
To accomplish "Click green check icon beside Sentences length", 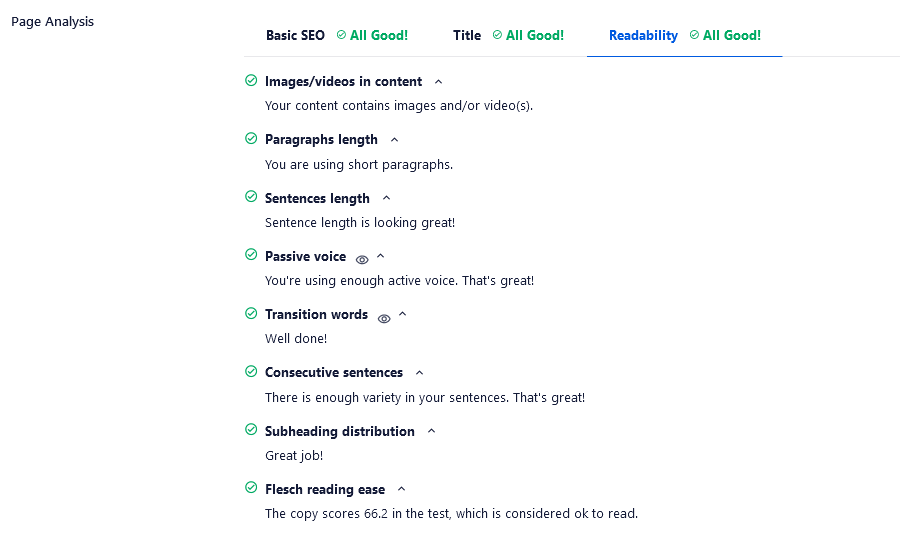I will (x=251, y=196).
